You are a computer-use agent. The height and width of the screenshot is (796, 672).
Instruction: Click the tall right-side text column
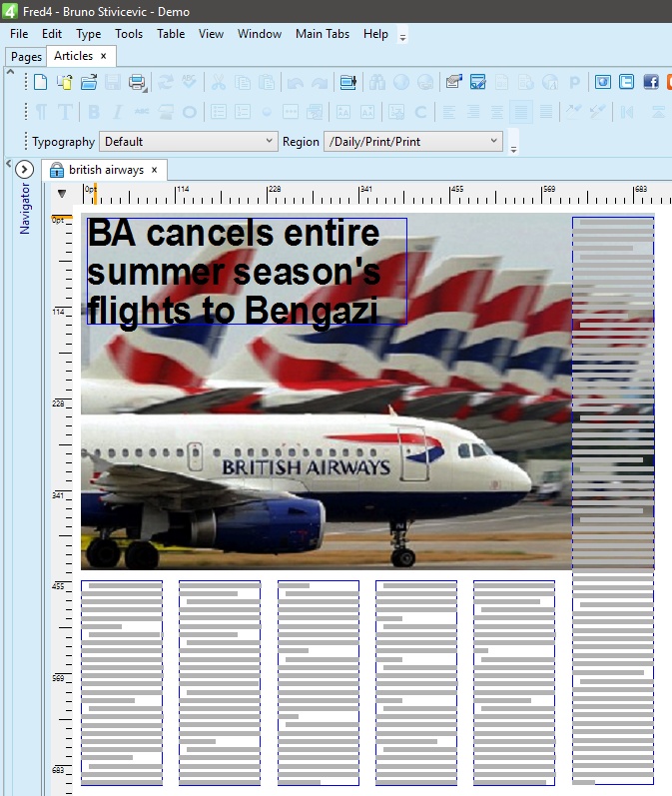[613, 500]
